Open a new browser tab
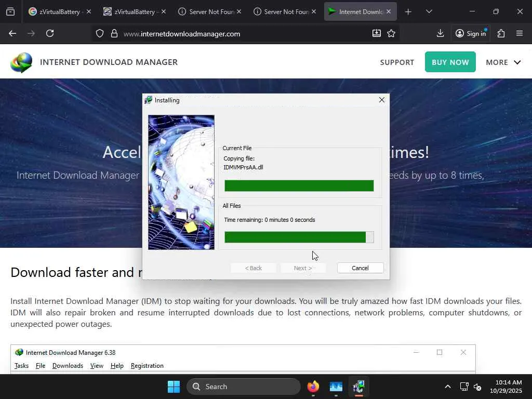Viewport: 532px width, 399px height. pos(408,12)
